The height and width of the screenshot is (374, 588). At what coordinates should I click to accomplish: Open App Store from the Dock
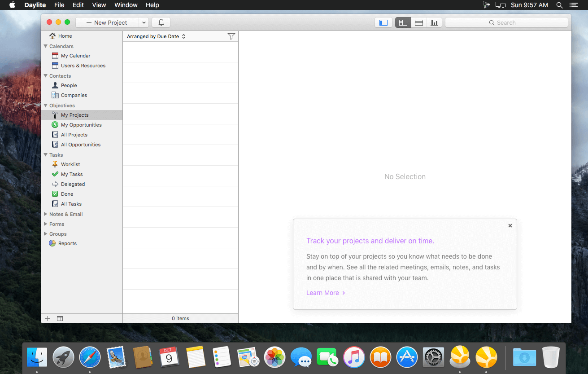tap(407, 357)
